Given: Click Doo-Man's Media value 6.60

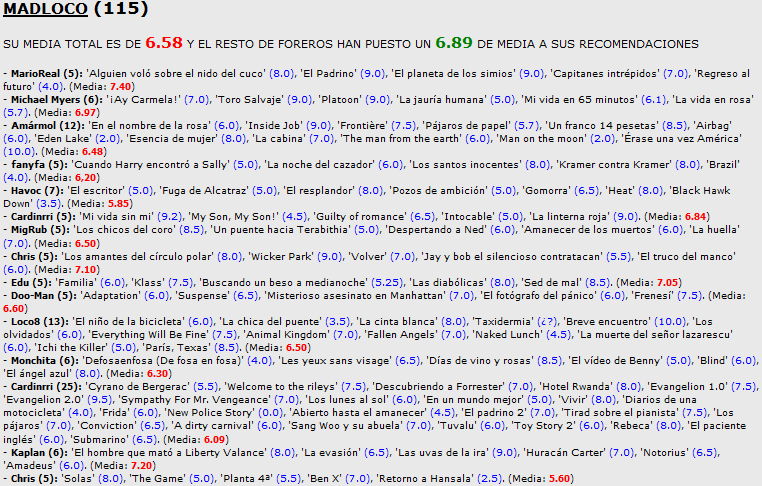Looking at the screenshot, I should 14,308.
